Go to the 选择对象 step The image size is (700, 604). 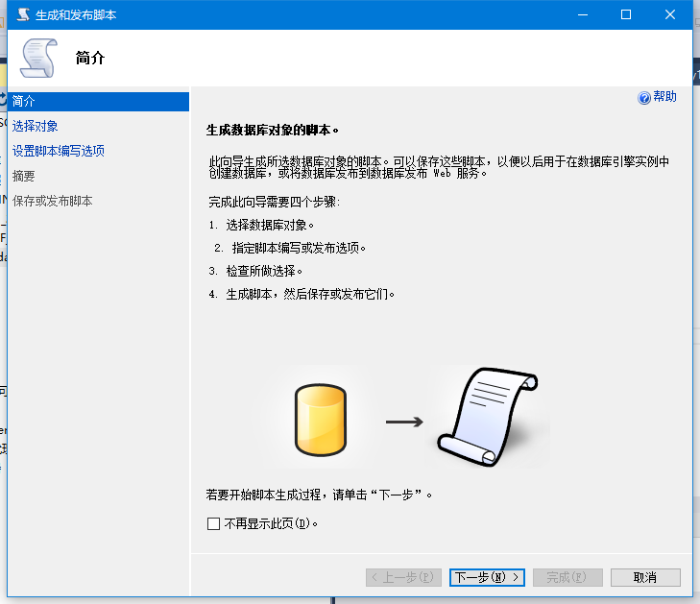point(35,127)
